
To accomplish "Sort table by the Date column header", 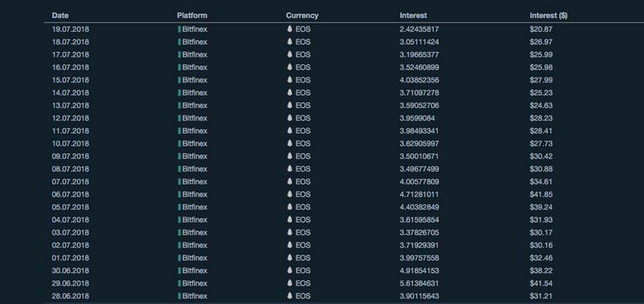I will point(60,16).
